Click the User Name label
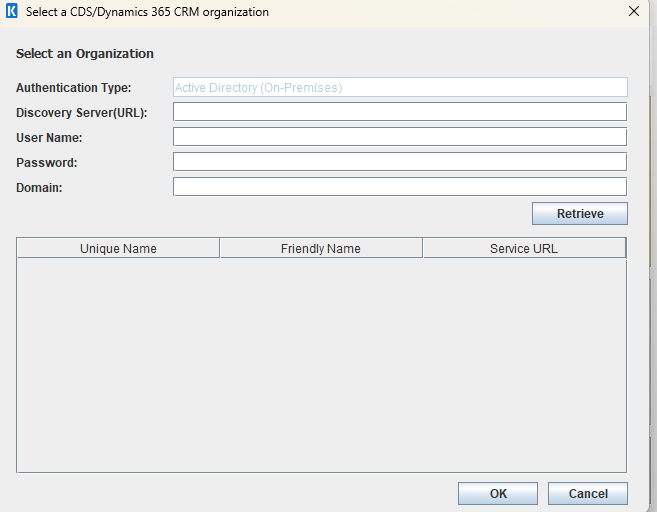The image size is (657, 512). [49, 138]
